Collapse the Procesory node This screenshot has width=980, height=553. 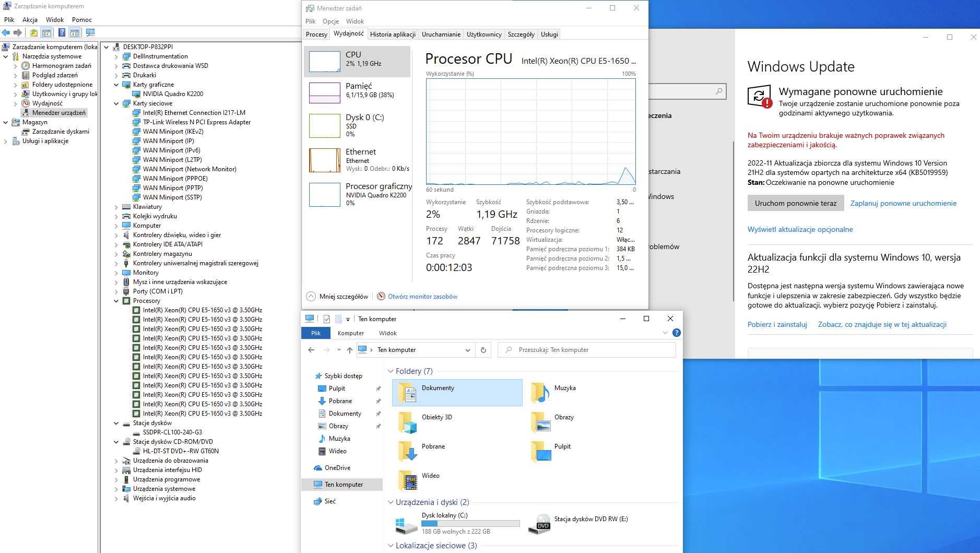tap(116, 301)
